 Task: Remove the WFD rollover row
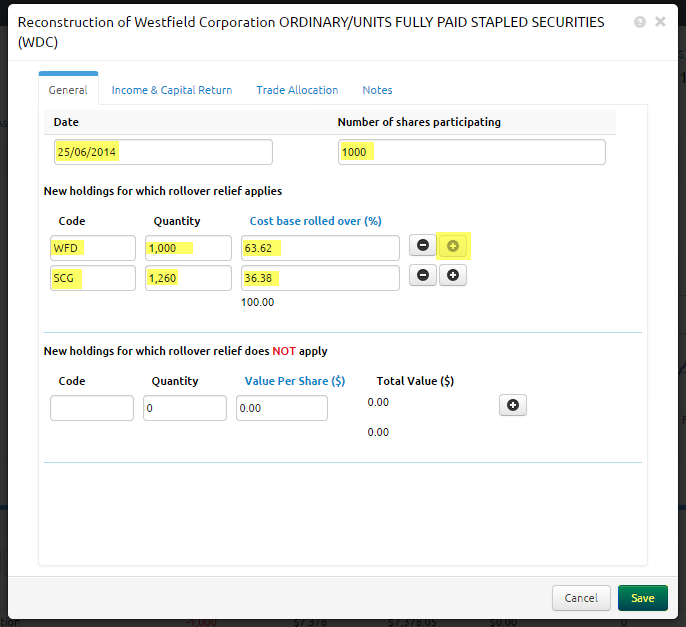coord(423,245)
